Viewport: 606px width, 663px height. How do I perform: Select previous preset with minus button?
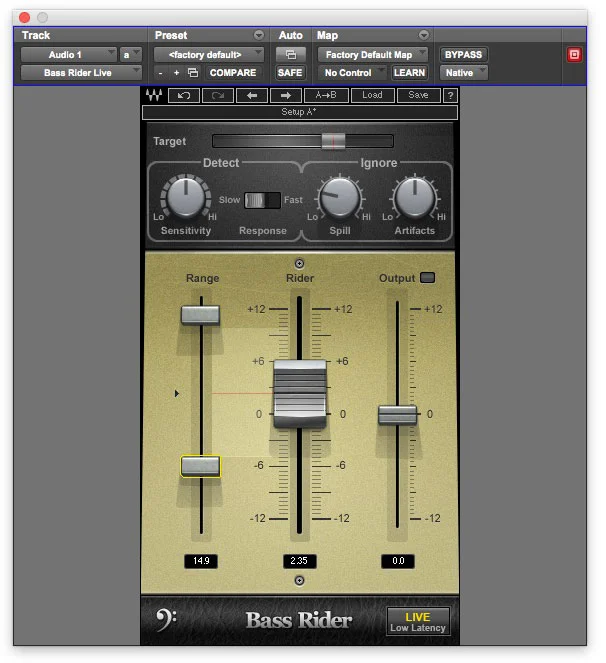(160, 73)
